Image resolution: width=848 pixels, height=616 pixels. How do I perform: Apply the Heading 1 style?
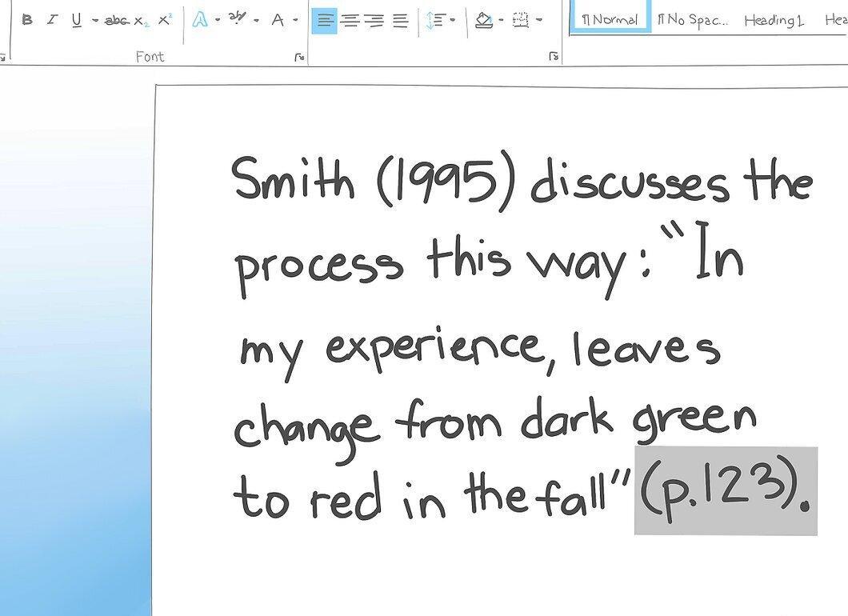(774, 21)
